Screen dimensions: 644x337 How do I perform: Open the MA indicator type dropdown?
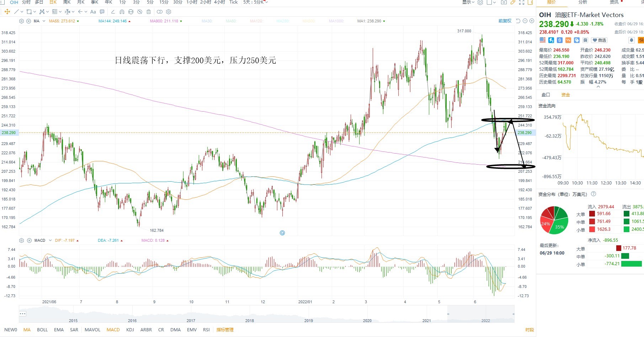click(x=44, y=21)
